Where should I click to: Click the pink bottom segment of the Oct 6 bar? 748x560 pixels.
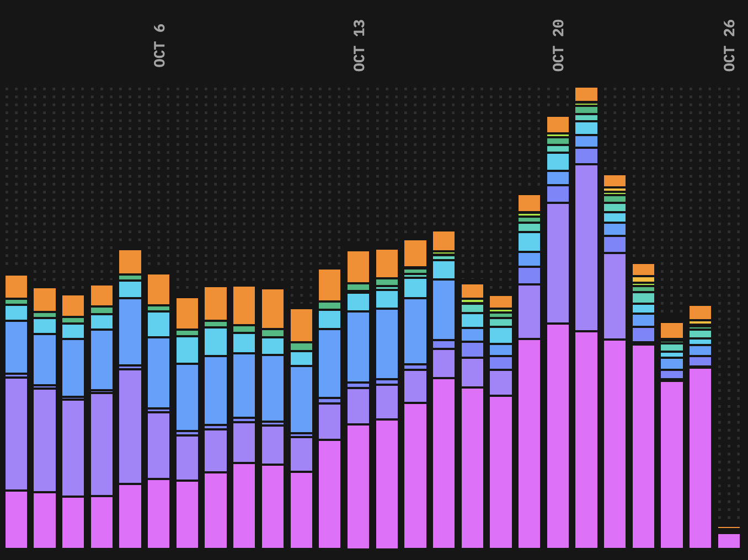click(159, 514)
